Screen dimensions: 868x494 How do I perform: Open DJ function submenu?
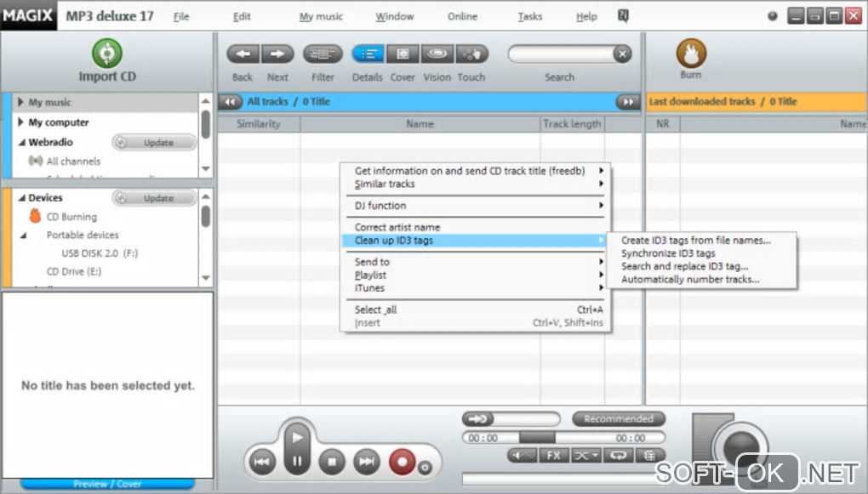tap(476, 205)
